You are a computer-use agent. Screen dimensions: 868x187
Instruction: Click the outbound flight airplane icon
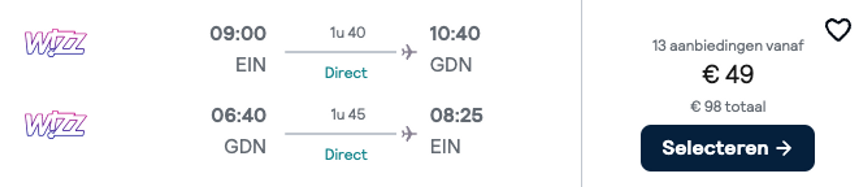(x=409, y=52)
